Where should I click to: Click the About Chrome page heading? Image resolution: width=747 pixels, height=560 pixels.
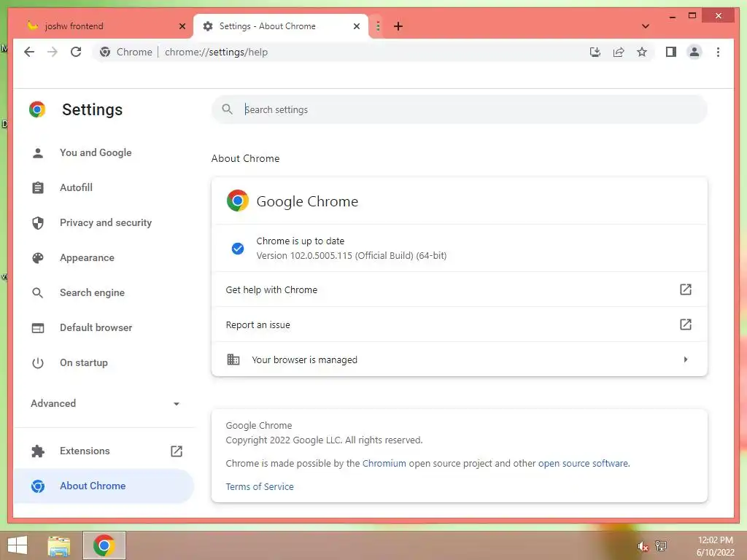245,158
